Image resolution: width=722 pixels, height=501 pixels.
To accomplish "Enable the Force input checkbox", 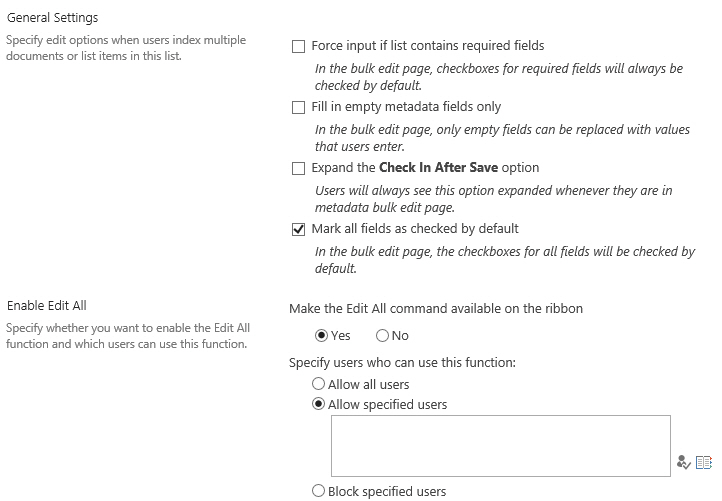I will tap(298, 47).
